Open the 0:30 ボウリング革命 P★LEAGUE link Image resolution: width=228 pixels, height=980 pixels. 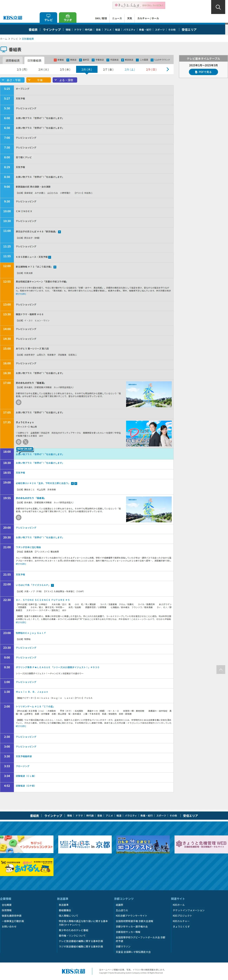[58, 667]
